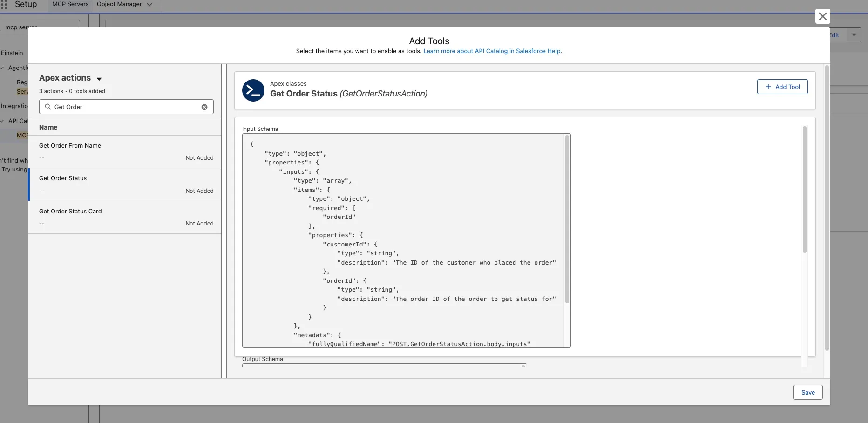
Task: Click the 3 actions tools added count
Action: [72, 91]
